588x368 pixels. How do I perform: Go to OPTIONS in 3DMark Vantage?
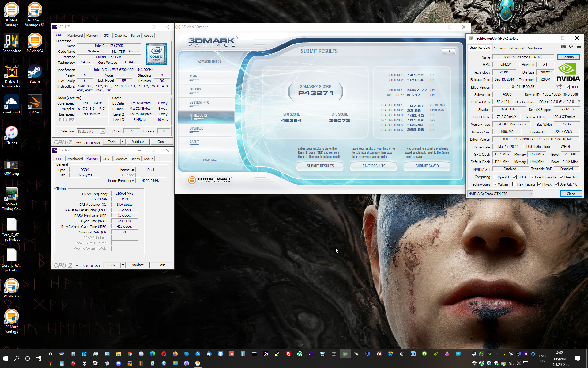195,90
